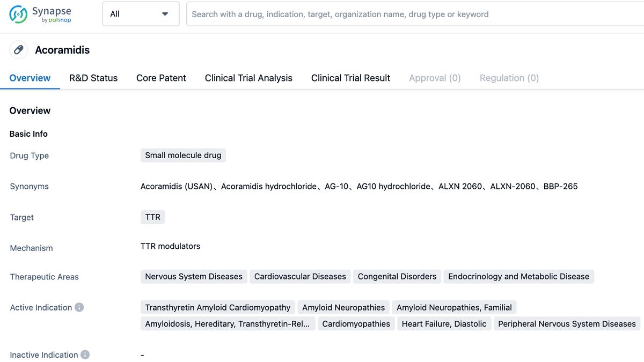Switch to the R&D Status tab
The height and width of the screenshot is (362, 644).
click(x=93, y=78)
